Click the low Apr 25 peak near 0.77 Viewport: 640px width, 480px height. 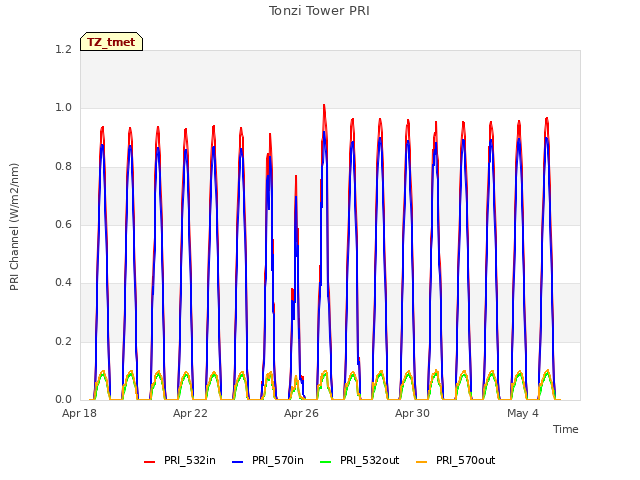click(x=296, y=178)
